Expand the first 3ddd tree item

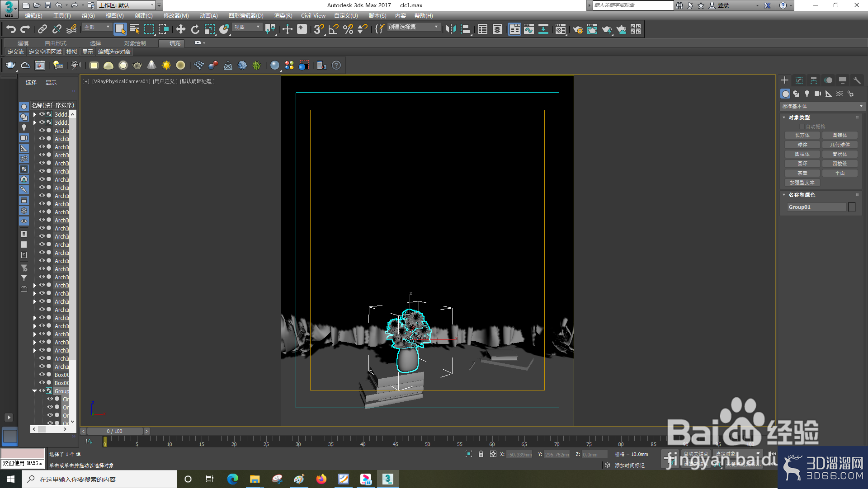[35, 114]
